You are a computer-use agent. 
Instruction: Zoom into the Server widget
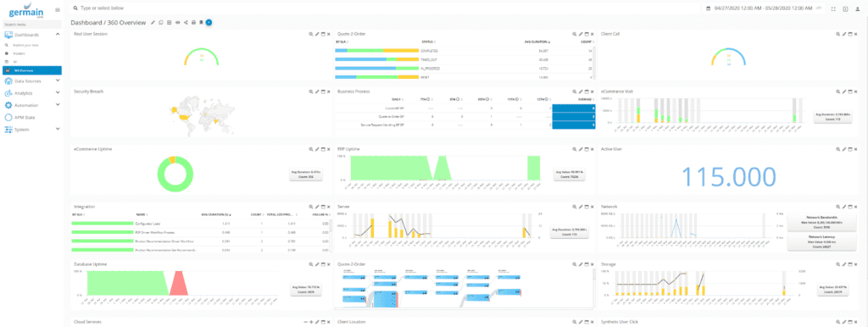[574, 207]
